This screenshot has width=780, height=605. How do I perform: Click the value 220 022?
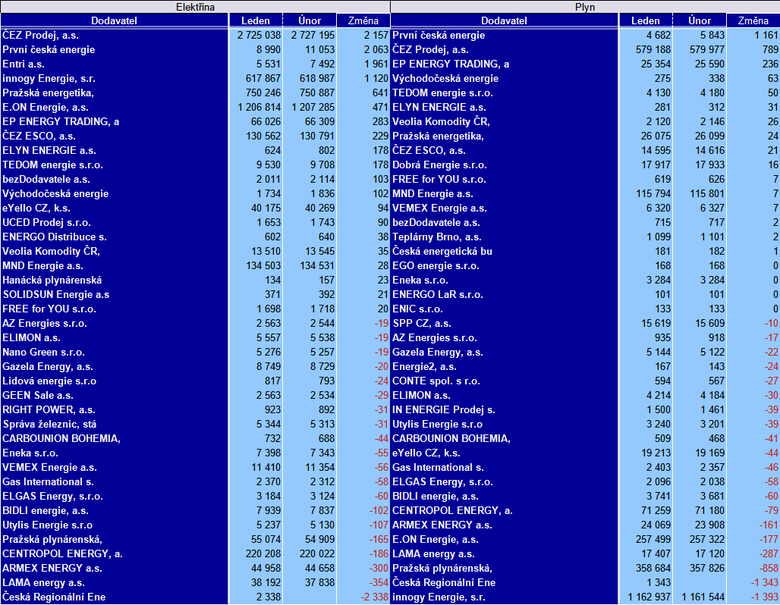tap(317, 554)
